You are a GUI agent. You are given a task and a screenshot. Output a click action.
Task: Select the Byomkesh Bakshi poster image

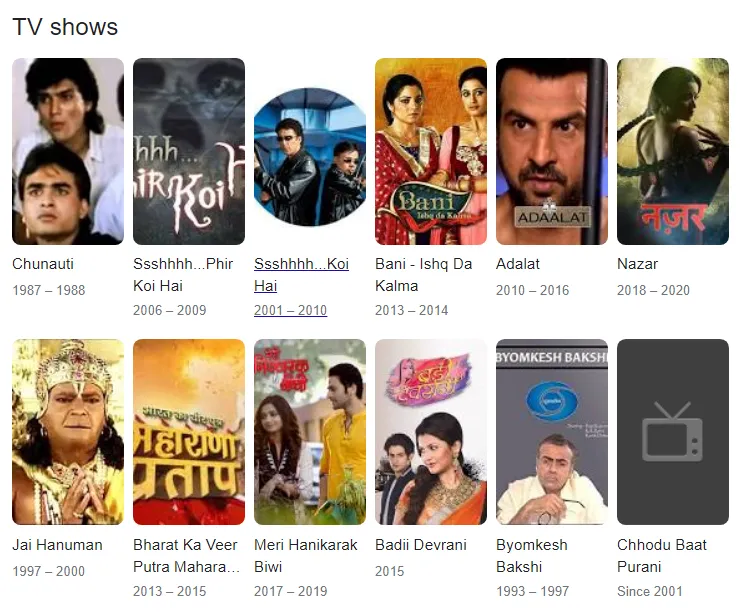pyautogui.click(x=552, y=432)
